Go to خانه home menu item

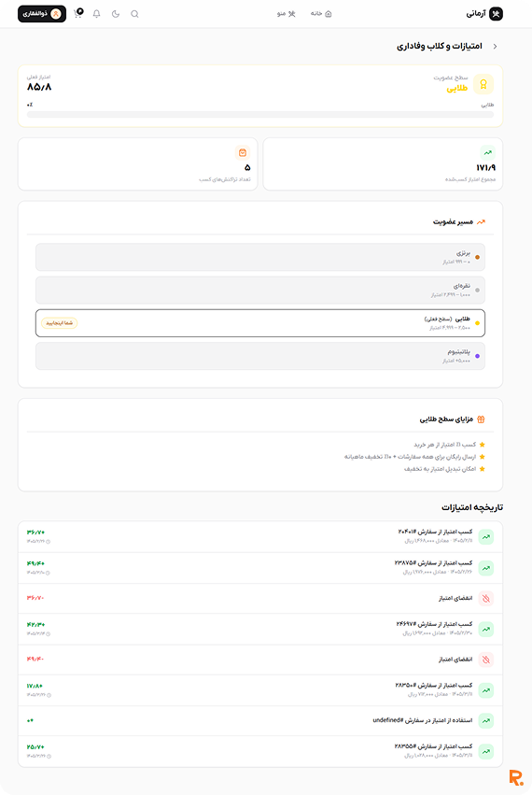point(321,14)
